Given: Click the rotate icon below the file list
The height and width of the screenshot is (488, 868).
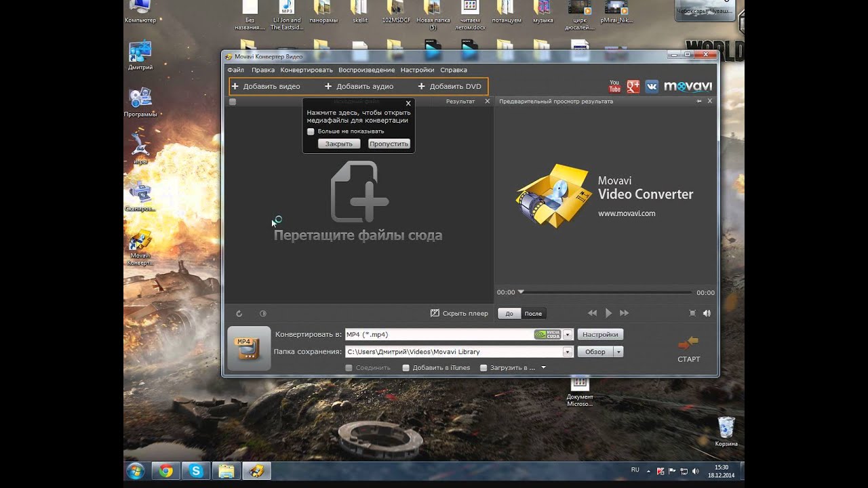Looking at the screenshot, I should click(x=239, y=313).
